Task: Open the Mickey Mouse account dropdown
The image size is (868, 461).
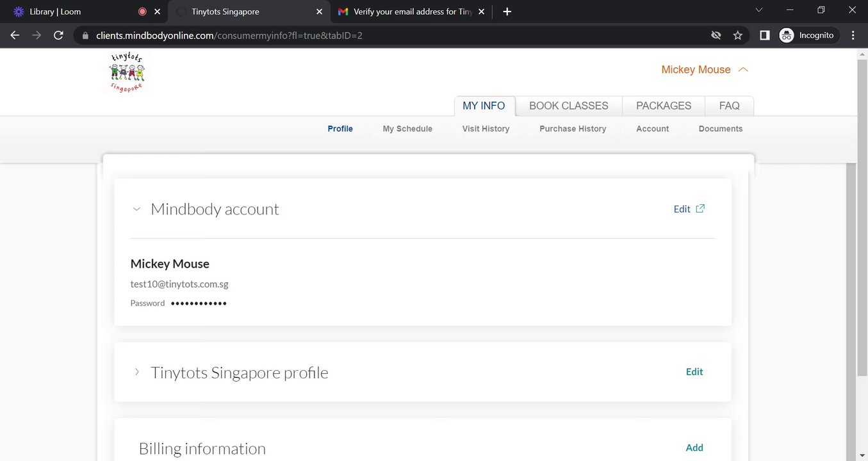Action: point(704,70)
